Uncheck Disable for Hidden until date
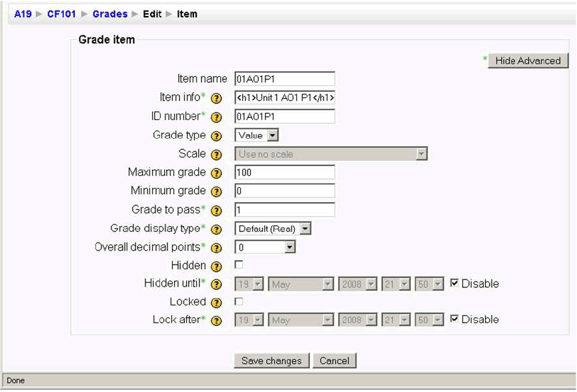Viewport: 577px width, 392px height. point(455,283)
